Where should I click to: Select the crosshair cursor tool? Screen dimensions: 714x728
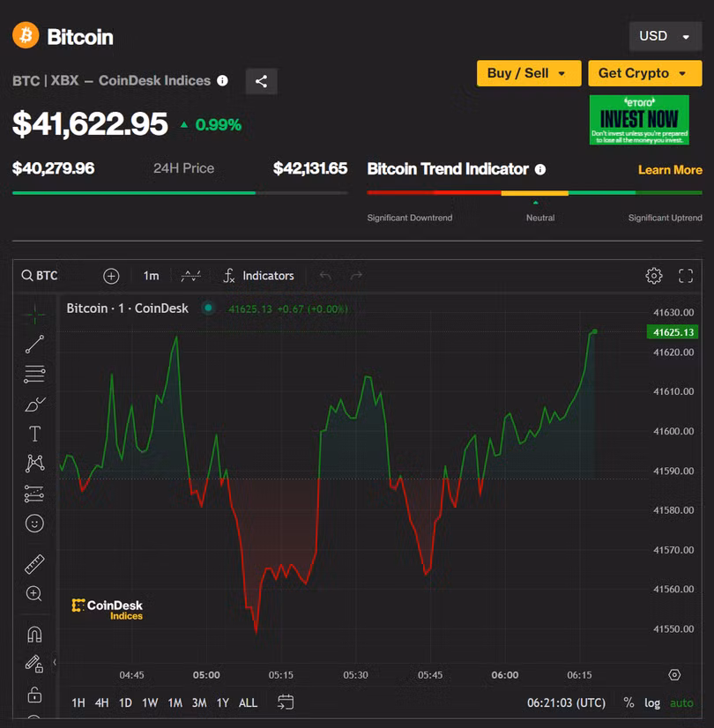click(x=34, y=315)
